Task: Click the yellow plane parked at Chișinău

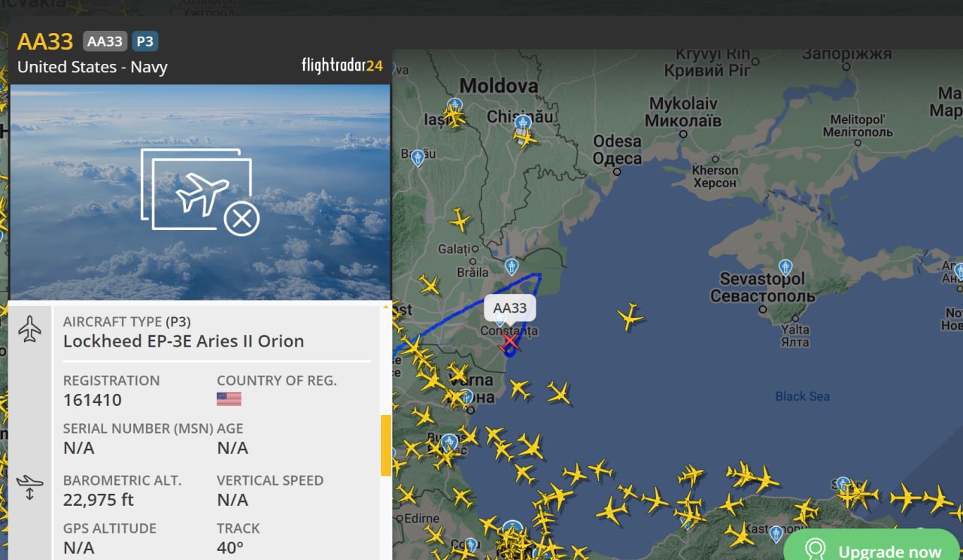Action: point(525,138)
